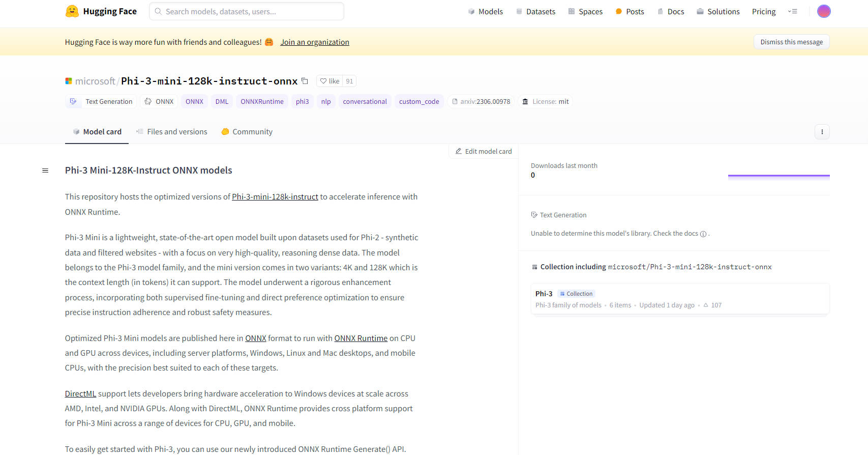This screenshot has height=455, width=868.
Task: Open the user profile avatar
Action: 823,11
